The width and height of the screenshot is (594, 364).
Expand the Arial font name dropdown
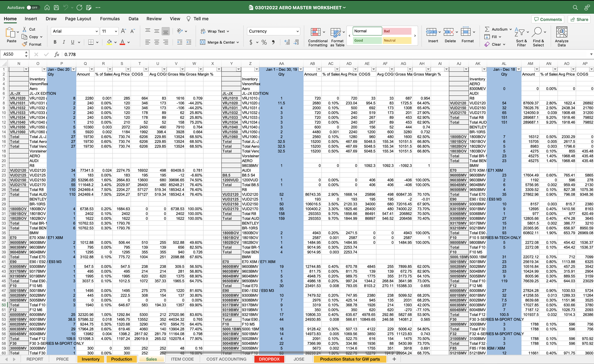(96, 31)
